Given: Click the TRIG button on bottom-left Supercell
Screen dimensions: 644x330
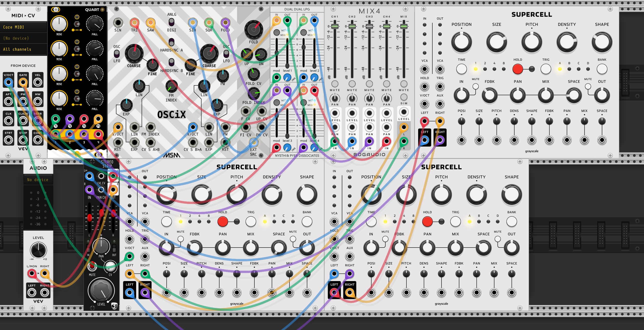Looking at the screenshot, I should coord(251,221).
